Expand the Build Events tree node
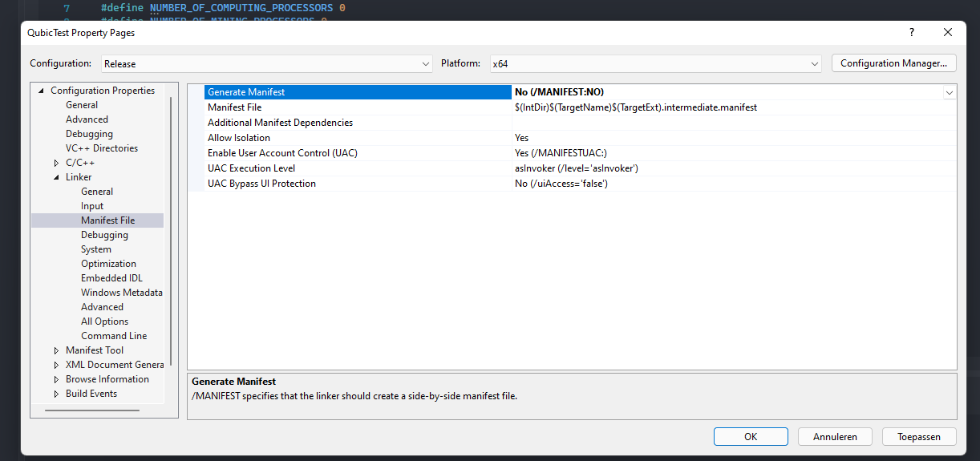 pyautogui.click(x=56, y=394)
